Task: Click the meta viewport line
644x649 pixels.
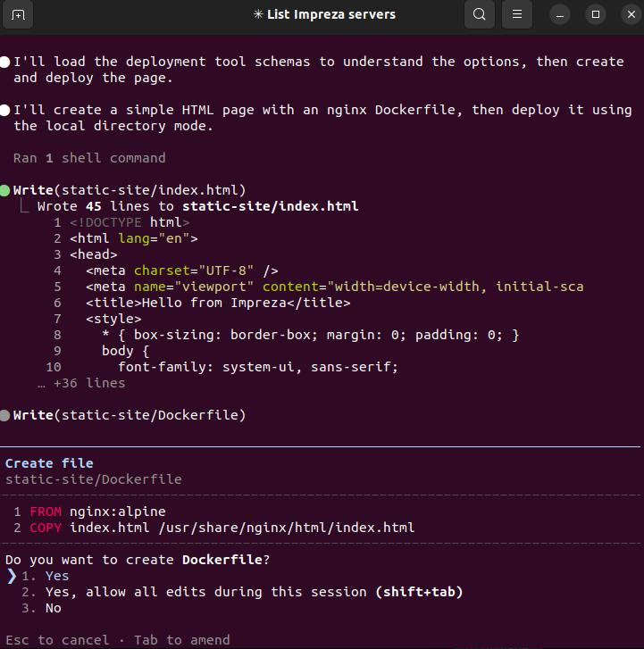Action: pyautogui.click(x=335, y=287)
